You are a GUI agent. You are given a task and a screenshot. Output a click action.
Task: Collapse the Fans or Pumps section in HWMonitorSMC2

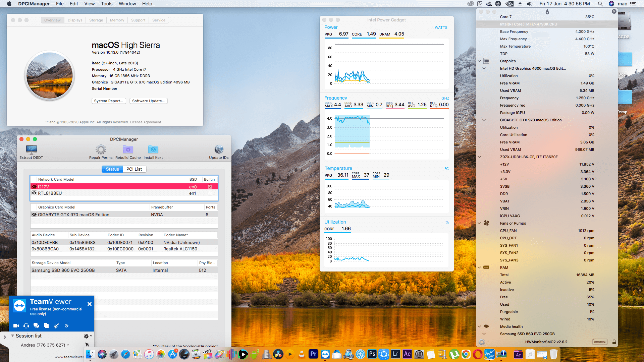tap(479, 223)
